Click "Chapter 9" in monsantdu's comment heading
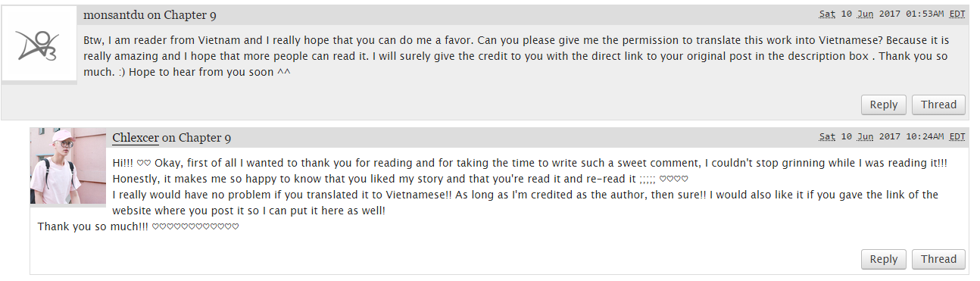 point(190,15)
